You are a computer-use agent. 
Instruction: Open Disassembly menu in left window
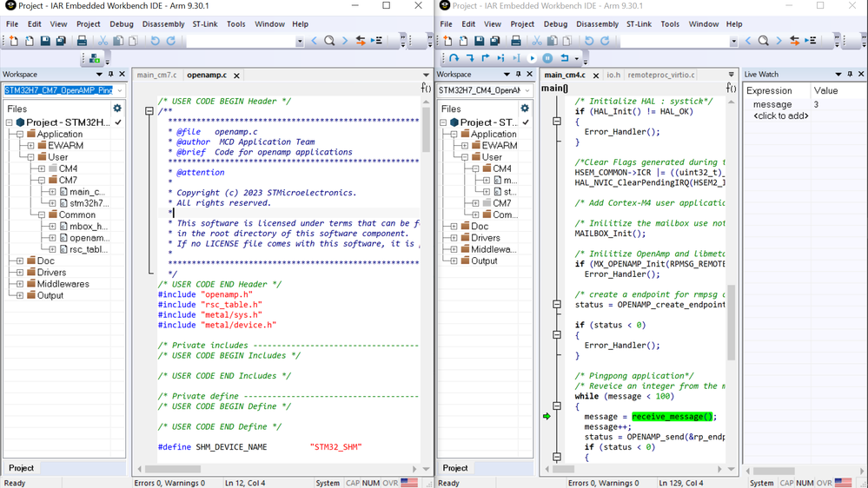coord(163,23)
